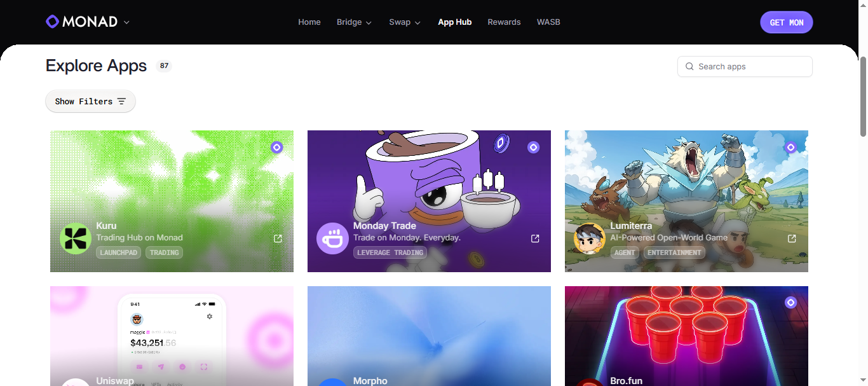
Task: Click the Lumiterra character avatar
Action: (590, 238)
